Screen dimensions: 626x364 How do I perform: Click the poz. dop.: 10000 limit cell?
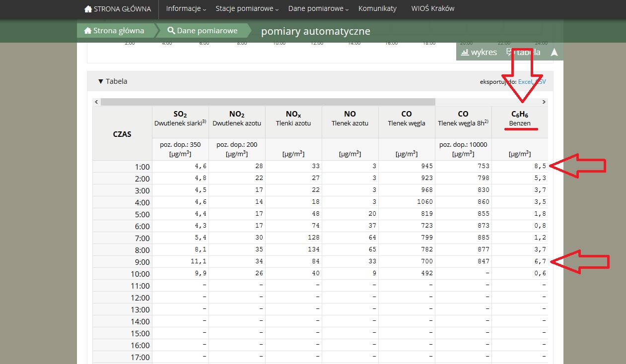463,149
